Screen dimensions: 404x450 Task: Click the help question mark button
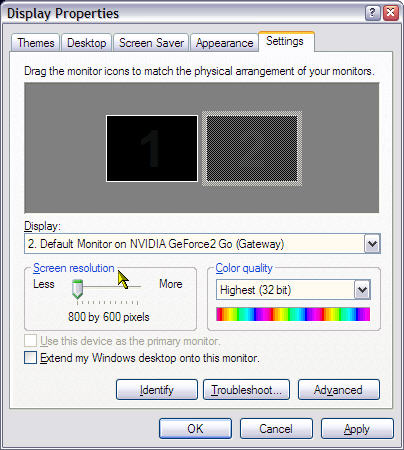pos(373,13)
